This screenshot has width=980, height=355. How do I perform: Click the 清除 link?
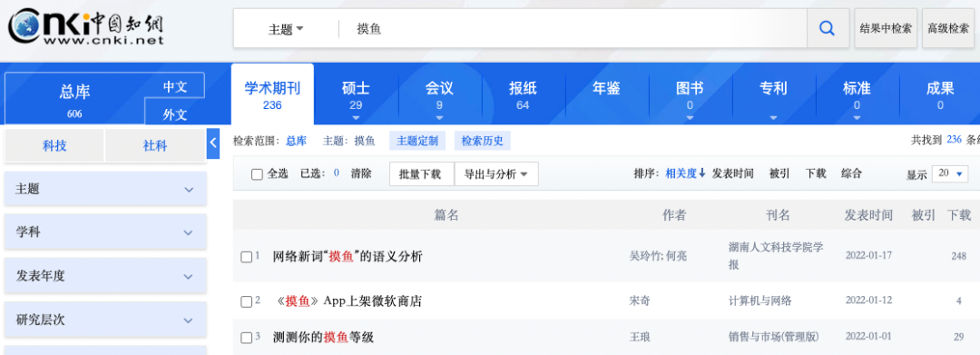click(361, 173)
